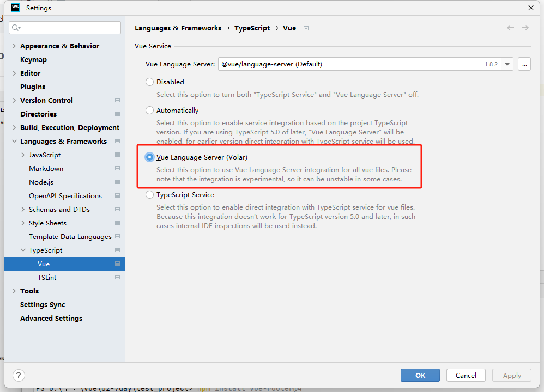Viewport: 544px width, 392px height.
Task: Click the project-level icon beside OpenAPI Specifications
Action: coord(118,196)
